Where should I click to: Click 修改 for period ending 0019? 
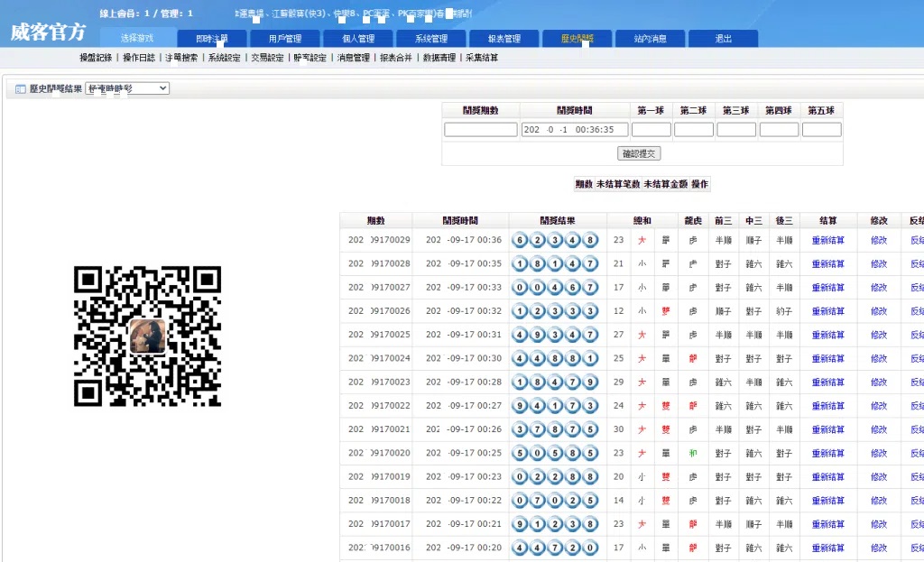[x=879, y=476]
